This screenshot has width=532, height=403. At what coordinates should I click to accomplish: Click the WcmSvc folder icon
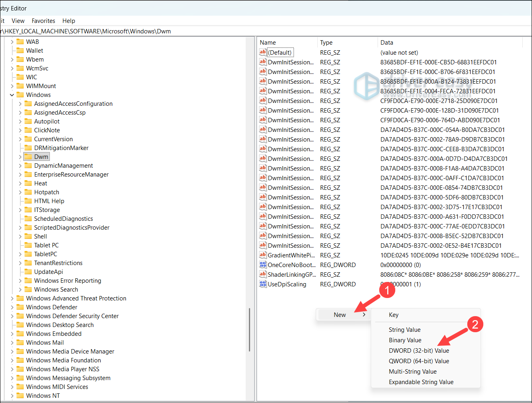pyautogui.click(x=20, y=68)
